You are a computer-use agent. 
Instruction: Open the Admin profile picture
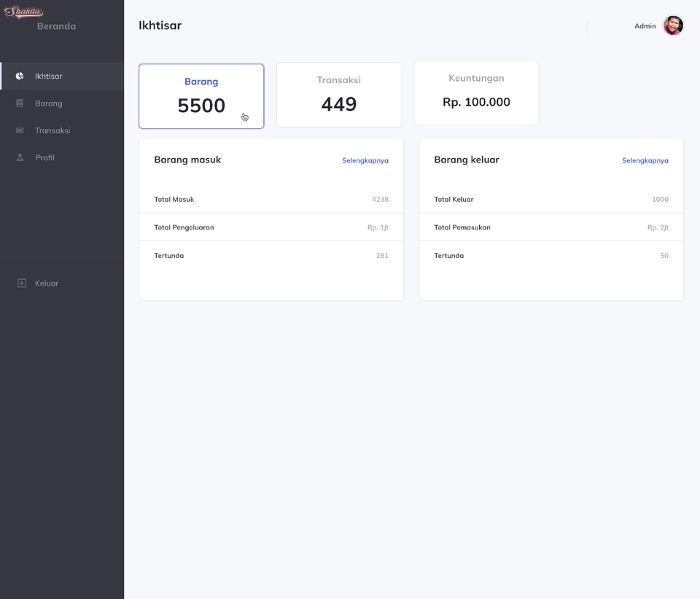point(673,26)
